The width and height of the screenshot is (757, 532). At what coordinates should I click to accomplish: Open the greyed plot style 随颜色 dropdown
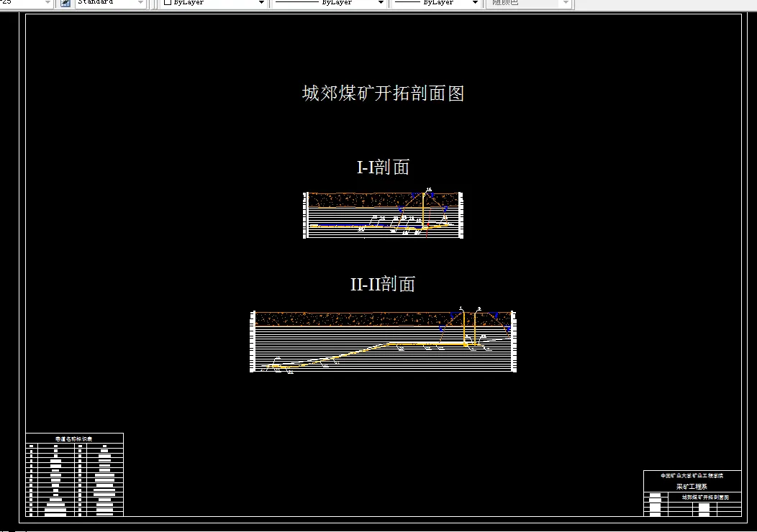pyautogui.click(x=529, y=3)
